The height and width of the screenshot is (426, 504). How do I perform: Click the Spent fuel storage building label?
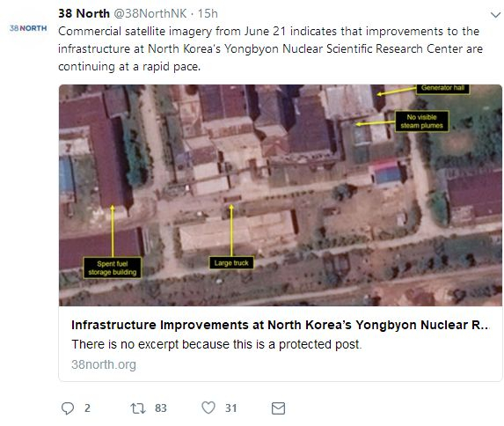click(113, 268)
